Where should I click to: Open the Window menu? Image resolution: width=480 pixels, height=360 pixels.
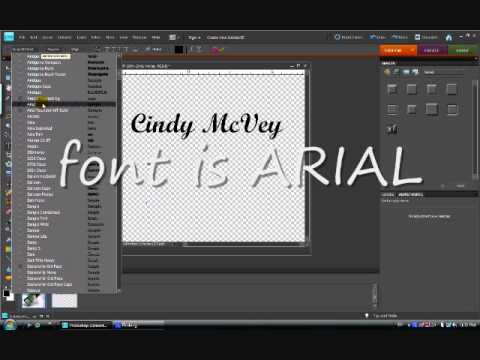[x=139, y=37]
